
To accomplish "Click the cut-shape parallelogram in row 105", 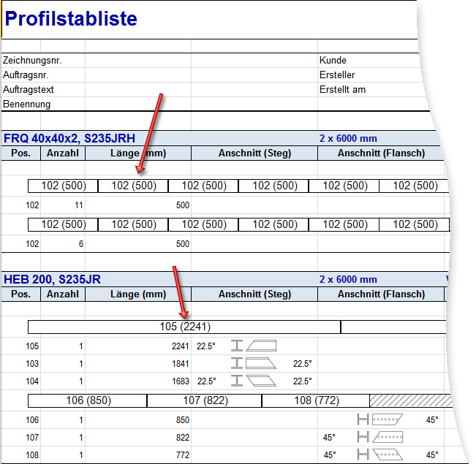I will pos(261,346).
